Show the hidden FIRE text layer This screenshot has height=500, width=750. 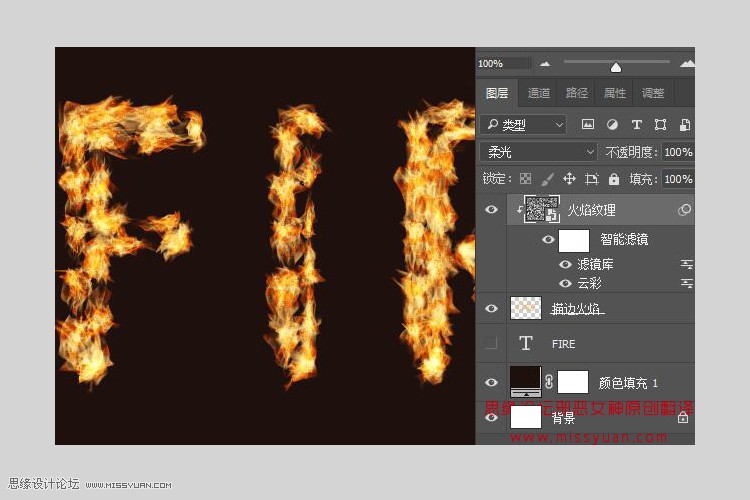491,343
